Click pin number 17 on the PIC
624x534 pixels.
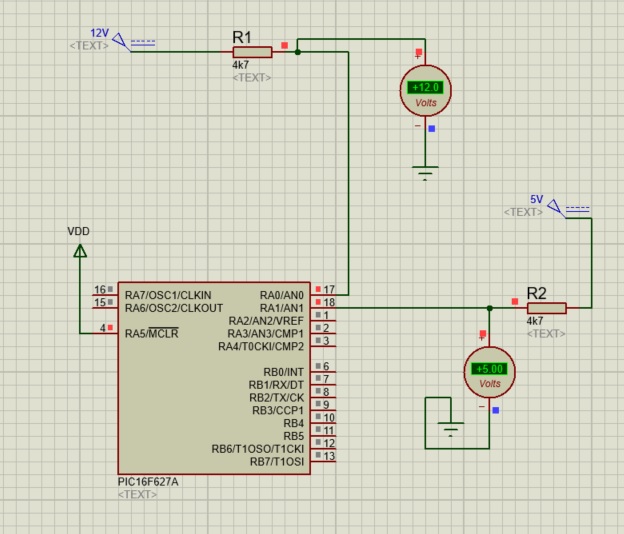329,289
